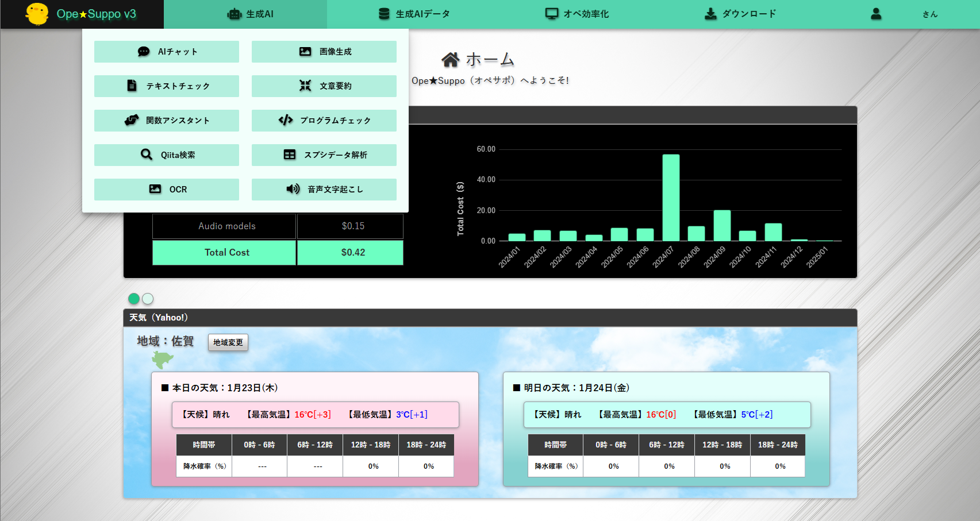Viewport: 980px width, 521px height.
Task: Collapse the 生成AI navigation menu
Action: click(x=251, y=14)
